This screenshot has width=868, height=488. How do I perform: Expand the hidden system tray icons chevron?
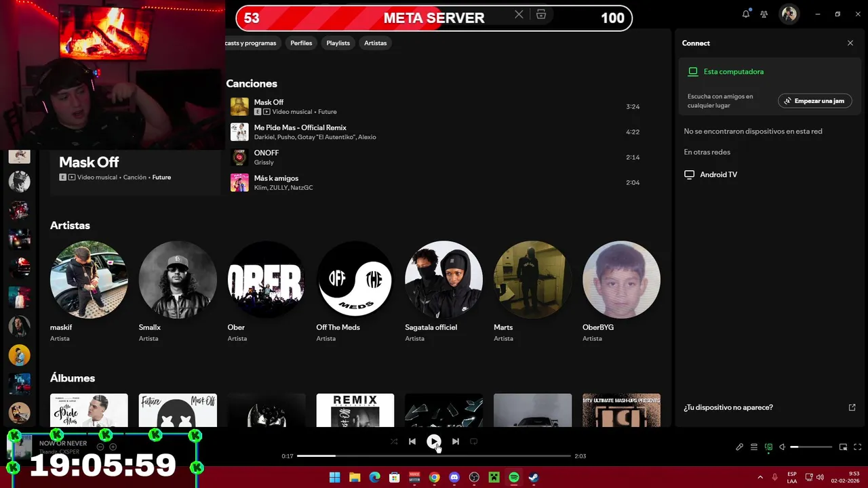click(x=759, y=477)
